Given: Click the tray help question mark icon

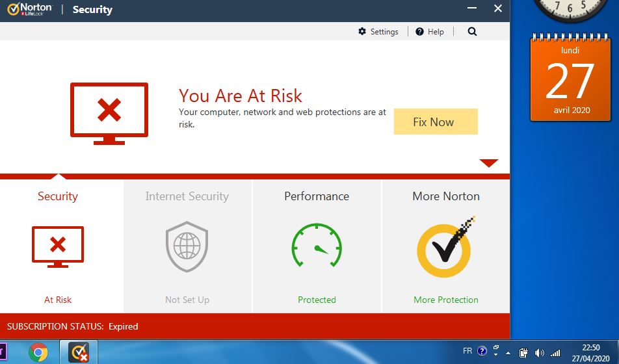Looking at the screenshot, I should (x=482, y=350).
